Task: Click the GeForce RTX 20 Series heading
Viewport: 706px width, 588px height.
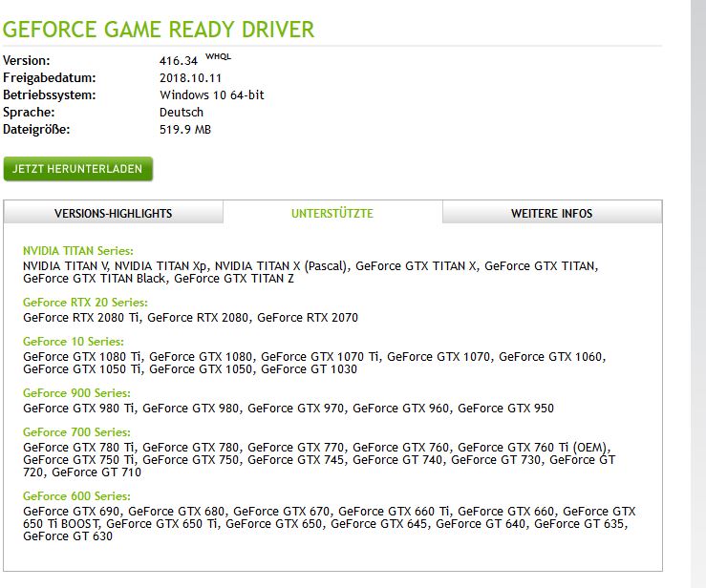Action: [x=86, y=302]
